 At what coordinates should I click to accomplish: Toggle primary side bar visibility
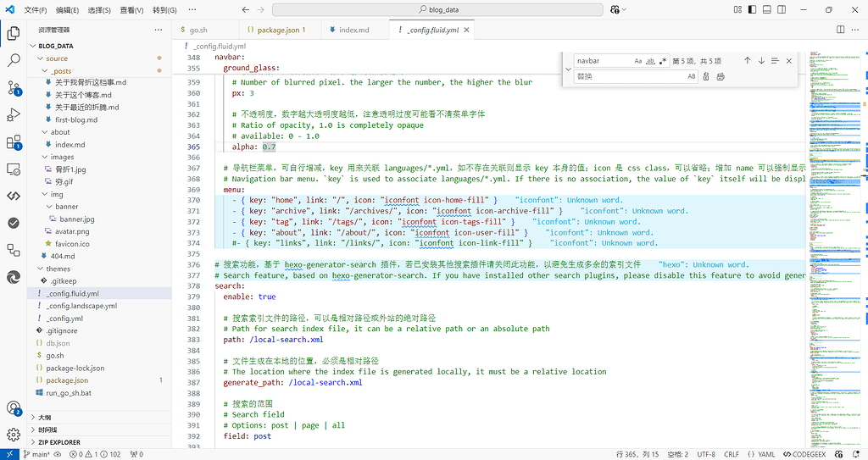[752, 9]
